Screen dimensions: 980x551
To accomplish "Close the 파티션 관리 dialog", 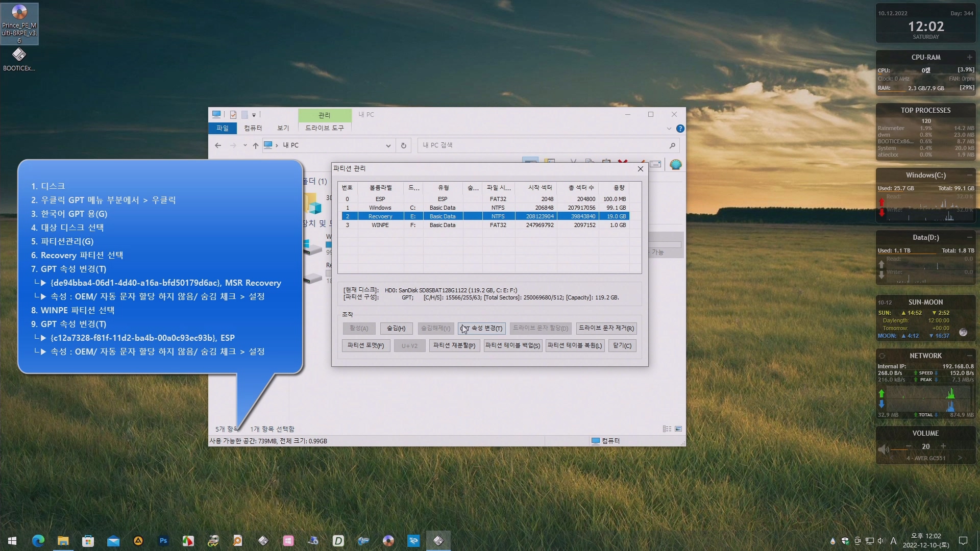I will [x=640, y=169].
